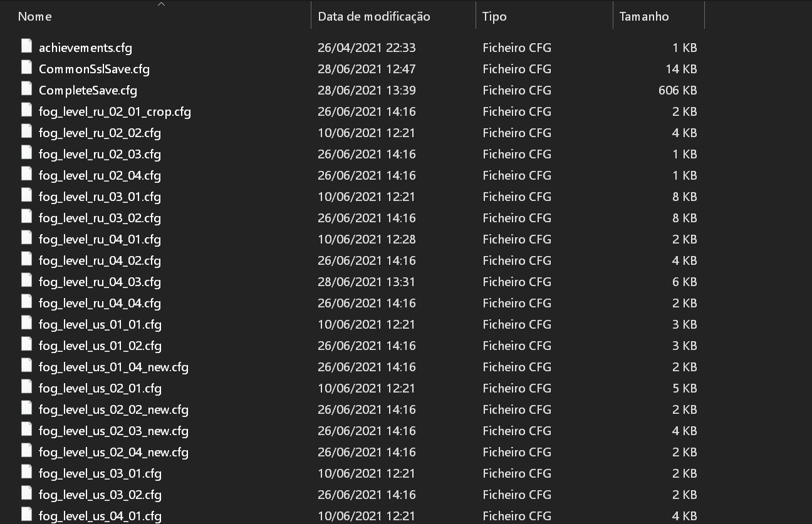The height and width of the screenshot is (524, 812).
Task: Select the fog_level_us_04_01.cfg file icon
Action: click(26, 515)
